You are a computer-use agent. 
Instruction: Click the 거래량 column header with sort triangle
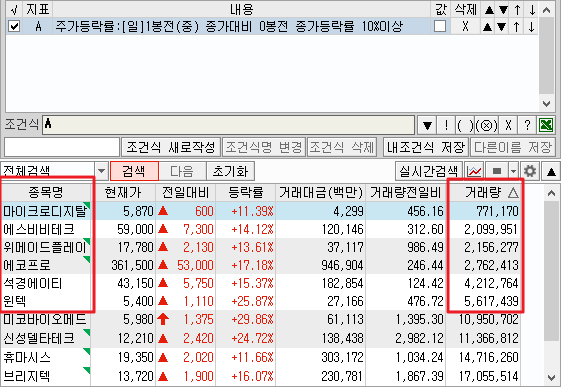(484, 192)
